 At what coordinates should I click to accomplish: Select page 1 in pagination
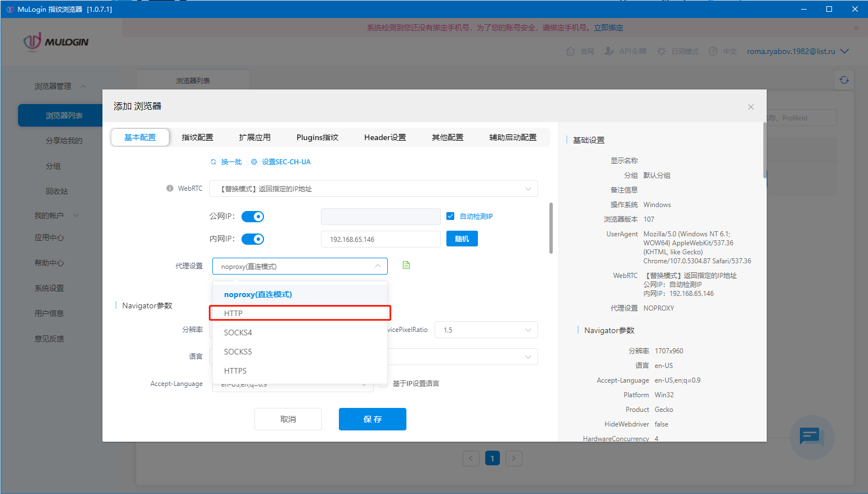pyautogui.click(x=493, y=459)
